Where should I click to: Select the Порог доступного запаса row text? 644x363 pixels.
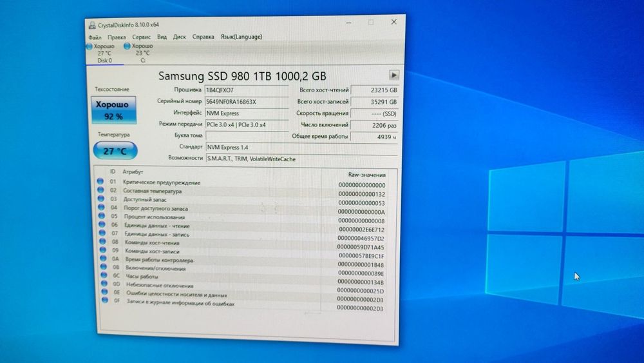(156, 209)
